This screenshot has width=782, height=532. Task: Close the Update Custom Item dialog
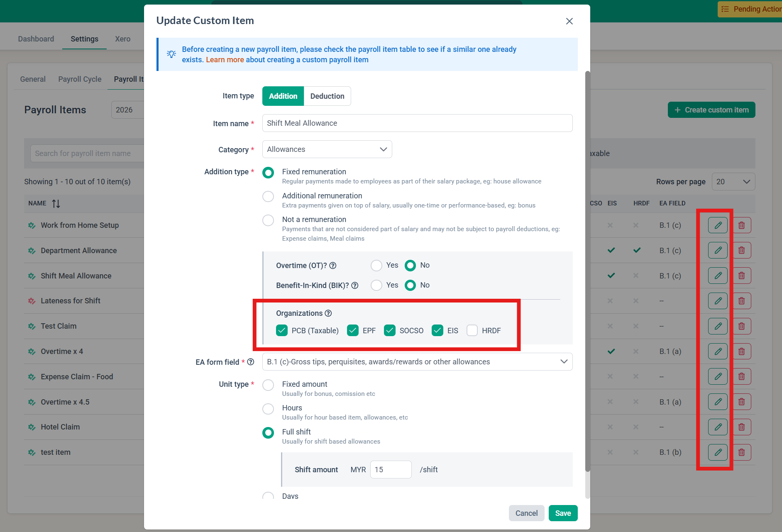(x=569, y=21)
